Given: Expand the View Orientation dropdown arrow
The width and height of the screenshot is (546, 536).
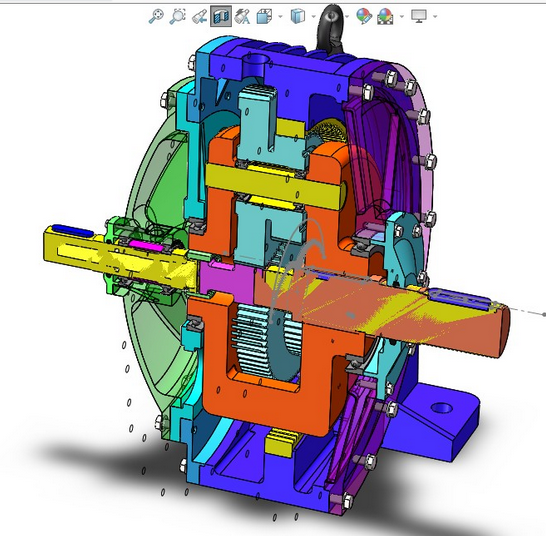Looking at the screenshot, I should coord(280,16).
